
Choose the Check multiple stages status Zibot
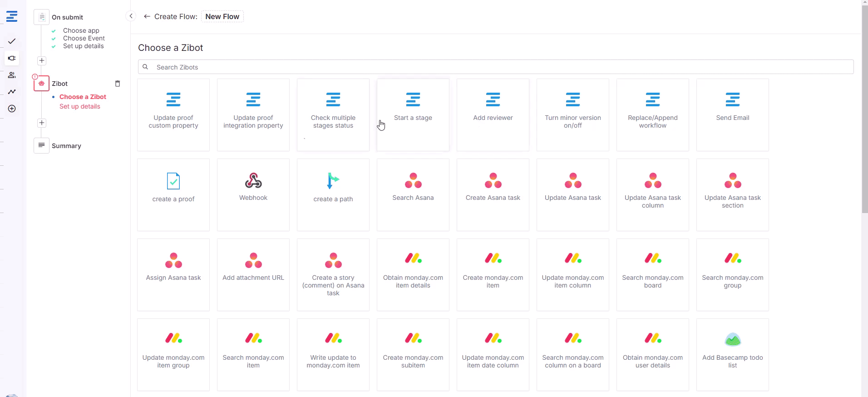[x=333, y=115]
